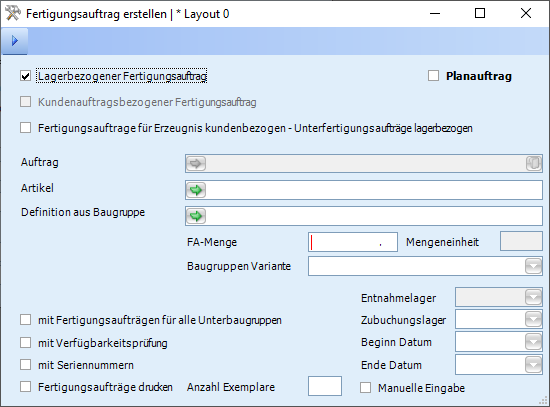Screen dimensions: 550x407
Task: Click the blue play arrow toolbar button
Action: 15,41
